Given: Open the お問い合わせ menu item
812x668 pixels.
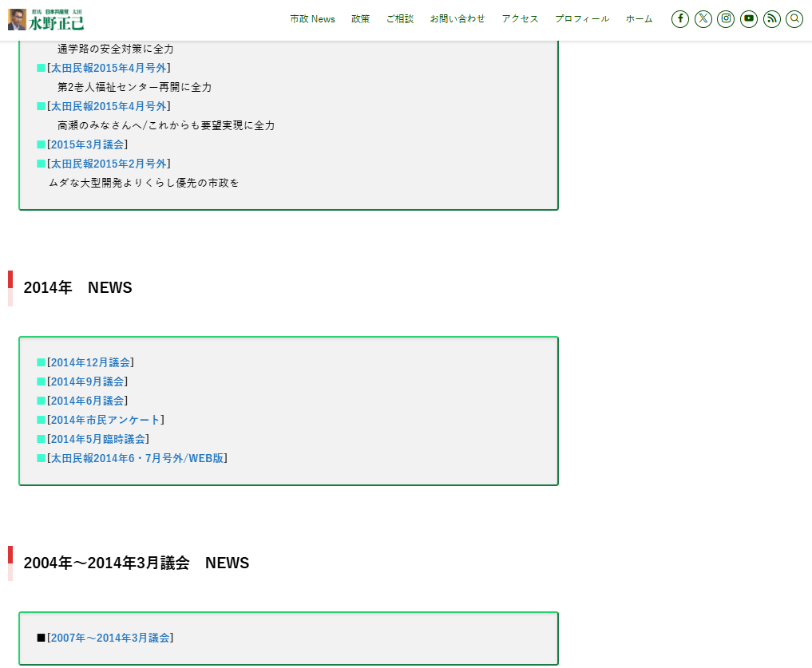Looking at the screenshot, I should click(x=457, y=19).
